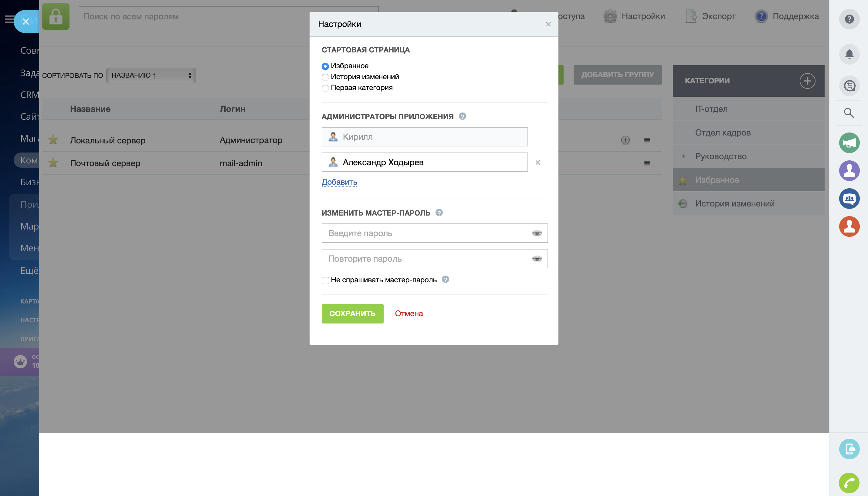Expand the Руководство category
Image resolution: width=868 pixels, height=496 pixels.
click(x=683, y=156)
